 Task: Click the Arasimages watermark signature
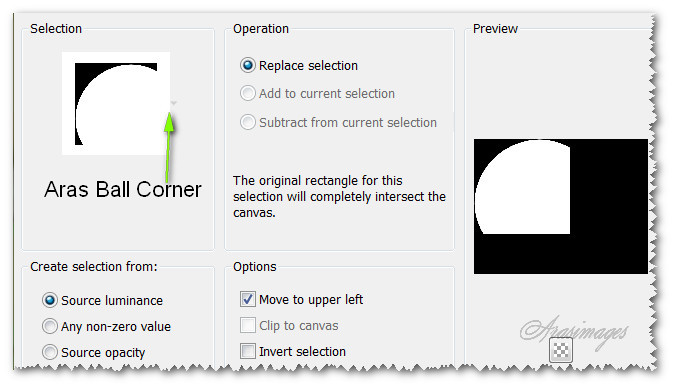574,331
